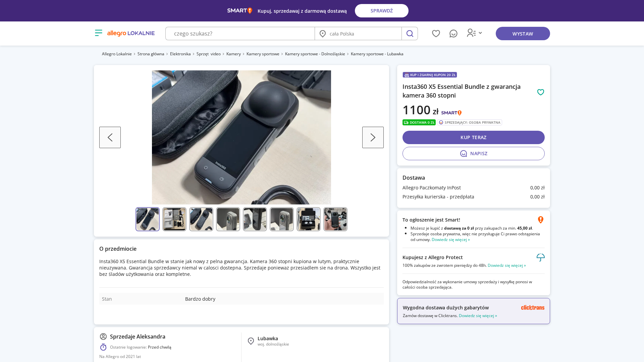
Task: Click 'Przesyłka kurierska - przedpłata' row
Action: pyautogui.click(x=474, y=197)
